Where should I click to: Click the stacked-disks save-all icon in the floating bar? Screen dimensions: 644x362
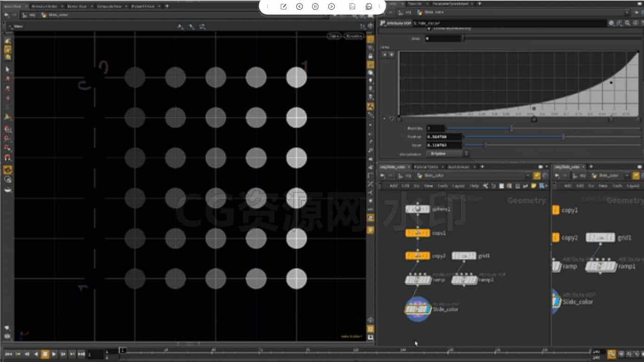click(369, 6)
